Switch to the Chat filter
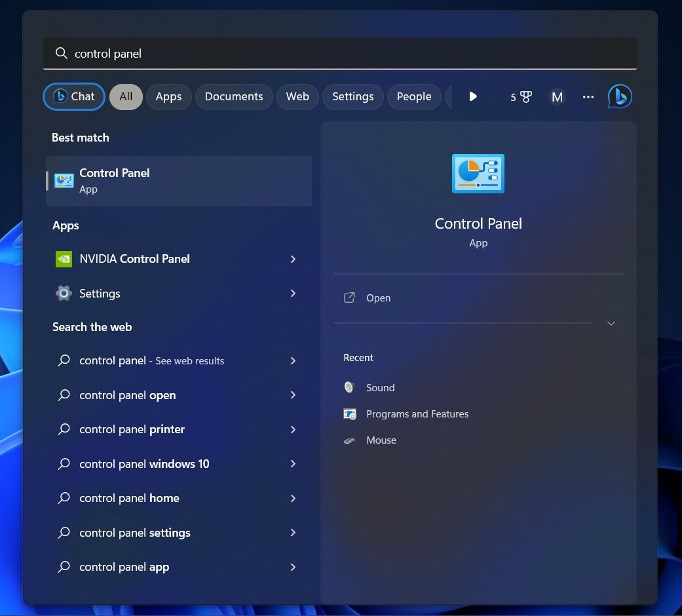Screen dimensions: 682x616 74,96
